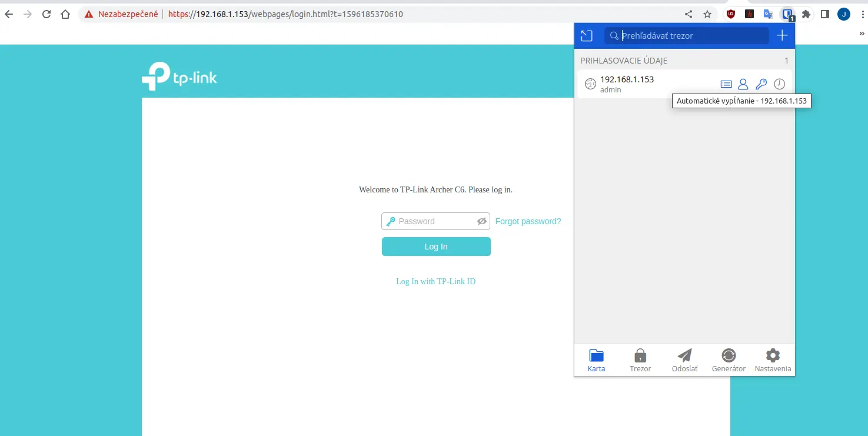Open the browser home page

(x=65, y=14)
